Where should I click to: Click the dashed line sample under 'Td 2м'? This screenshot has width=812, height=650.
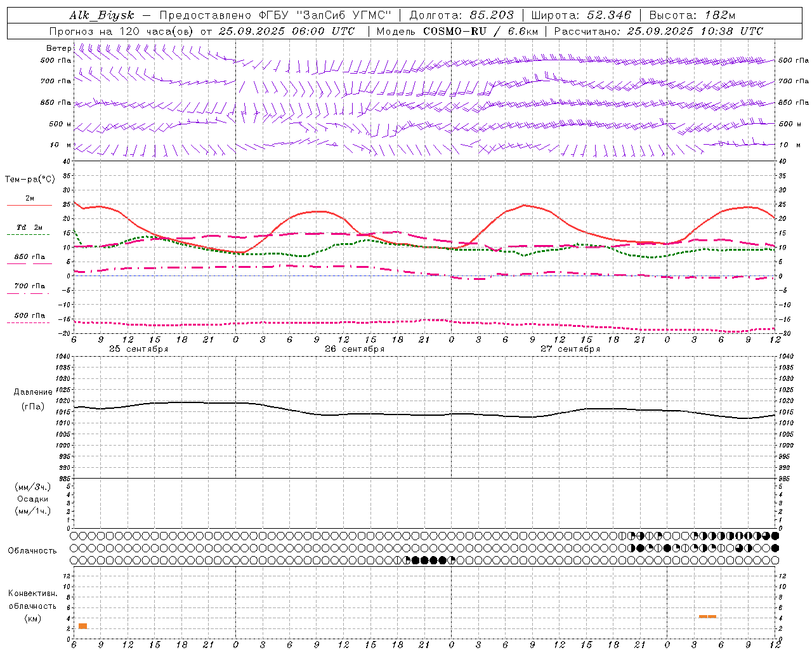tap(28, 235)
